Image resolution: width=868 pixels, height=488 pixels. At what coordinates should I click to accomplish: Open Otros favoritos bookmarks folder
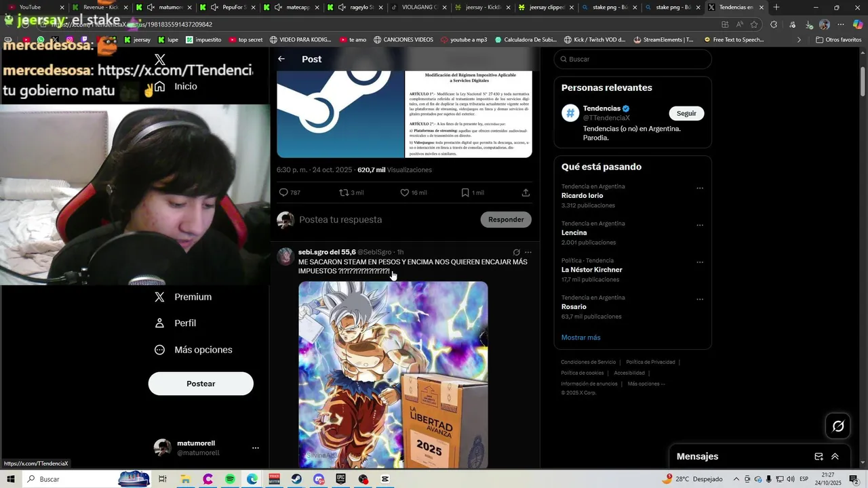pos(839,39)
